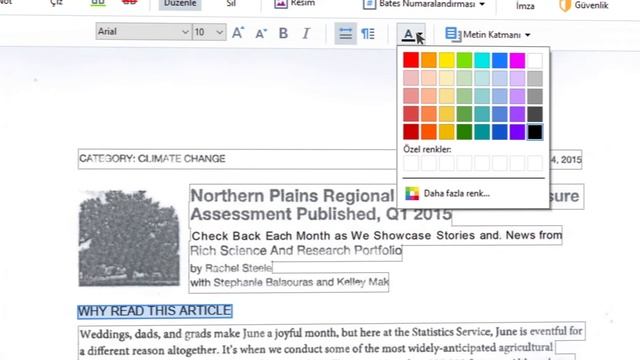Select the dark green swatch in bottom row
Image resolution: width=640 pixels, height=360 pixels.
coord(464,132)
